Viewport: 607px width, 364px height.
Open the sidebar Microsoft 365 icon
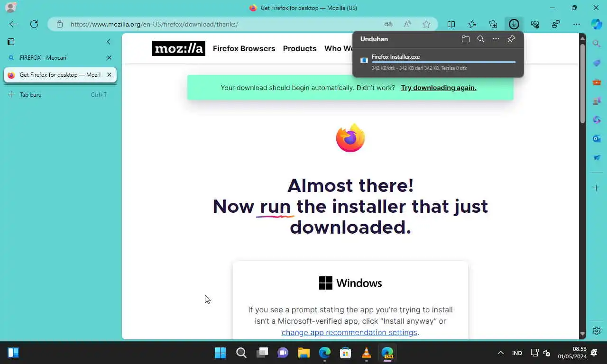tap(597, 119)
